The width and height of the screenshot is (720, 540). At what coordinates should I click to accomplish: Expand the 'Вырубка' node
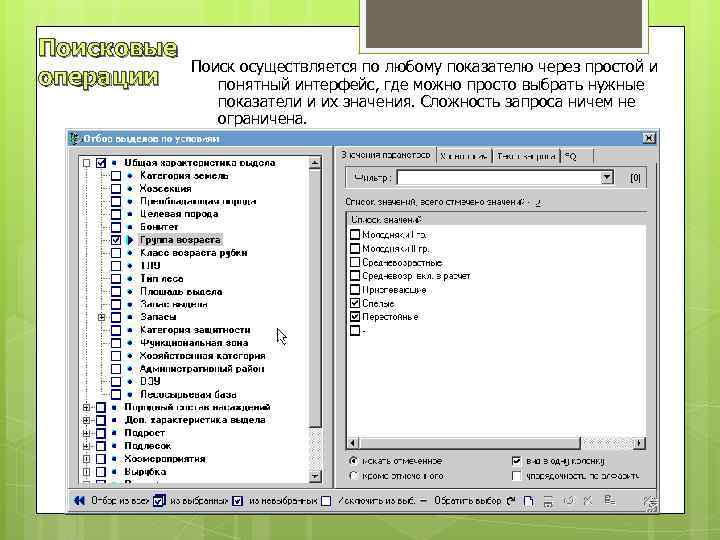86,471
